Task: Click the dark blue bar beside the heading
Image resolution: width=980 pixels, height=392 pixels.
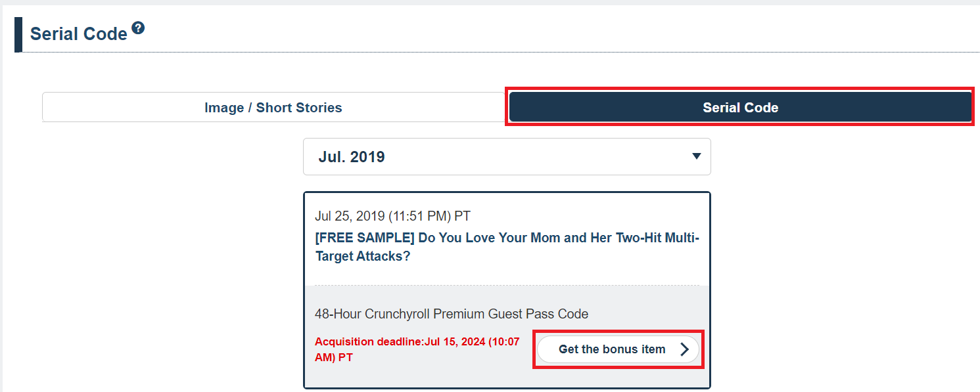Action: point(18,35)
